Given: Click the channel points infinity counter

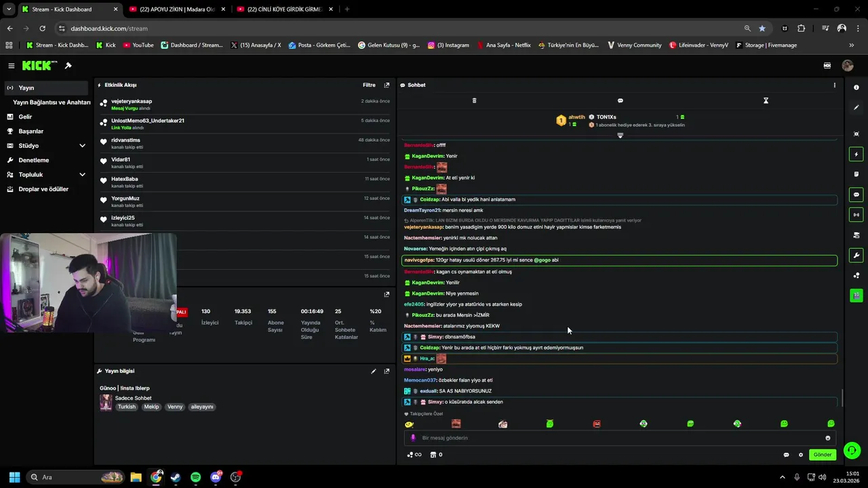Looking at the screenshot, I should point(414,455).
